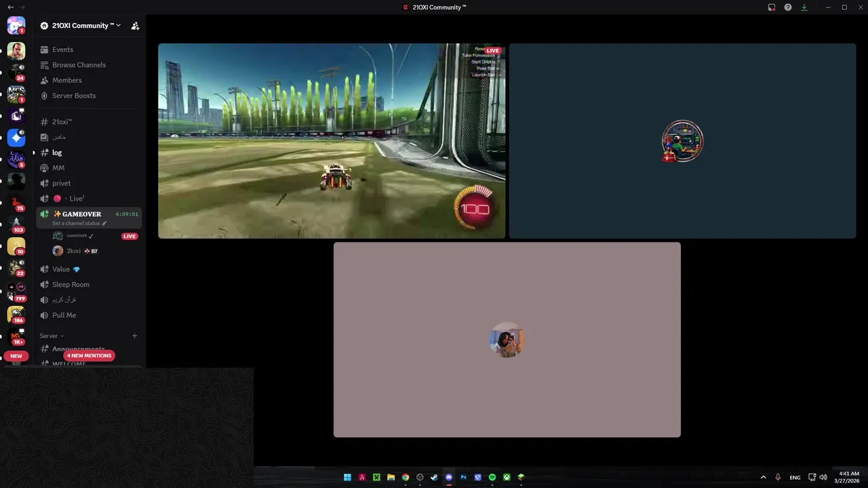This screenshot has width=868, height=488.
Task: Open the Members list
Action: tap(89, 80)
